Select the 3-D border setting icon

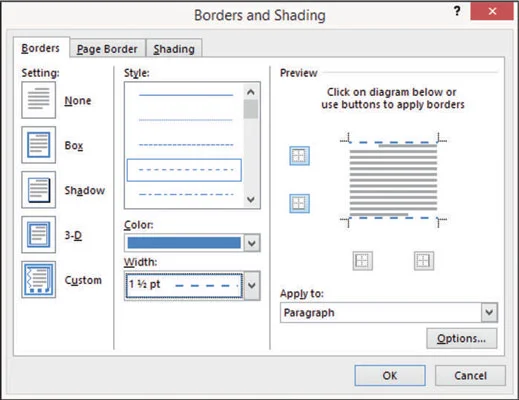[39, 235]
